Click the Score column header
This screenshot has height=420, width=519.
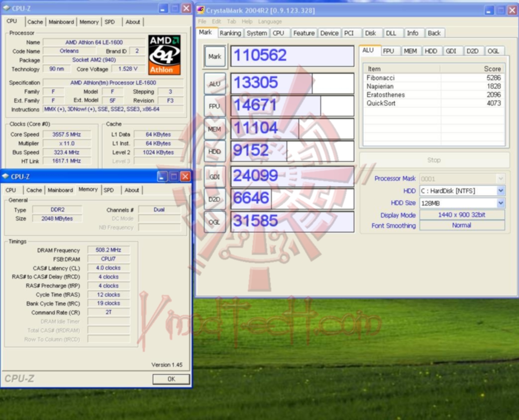(473, 69)
